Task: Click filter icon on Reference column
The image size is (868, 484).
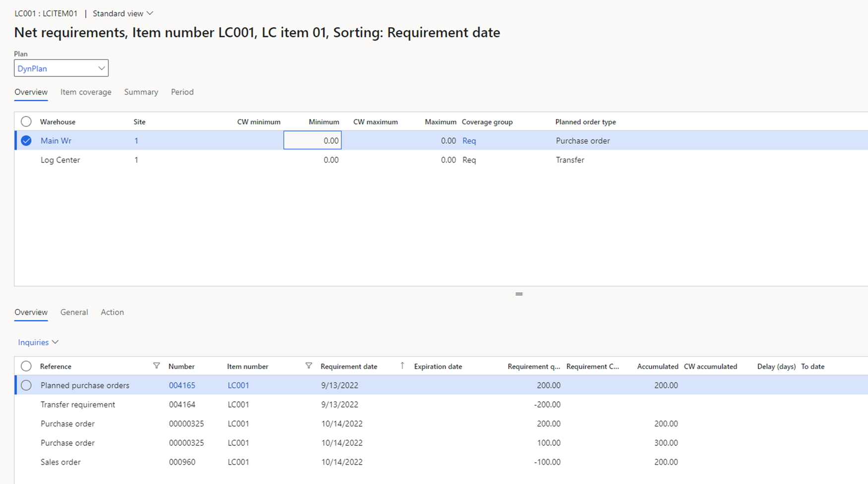Action: click(156, 366)
